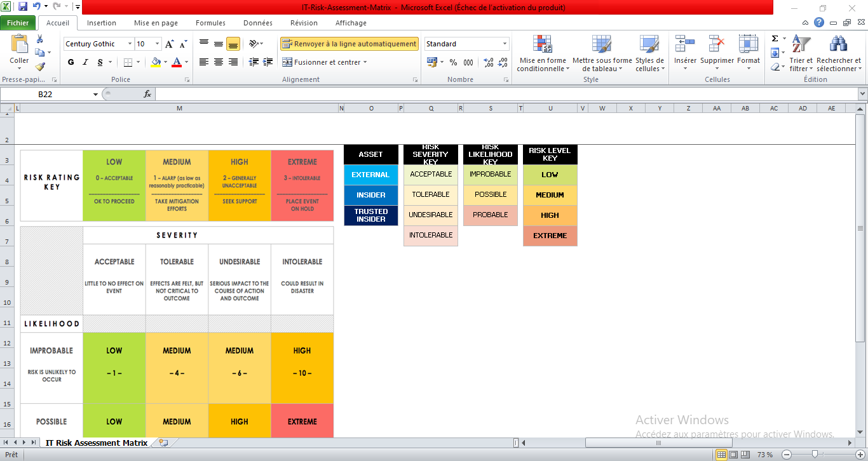Switch to the Formules tab
The width and height of the screenshot is (868, 461).
(x=210, y=23)
